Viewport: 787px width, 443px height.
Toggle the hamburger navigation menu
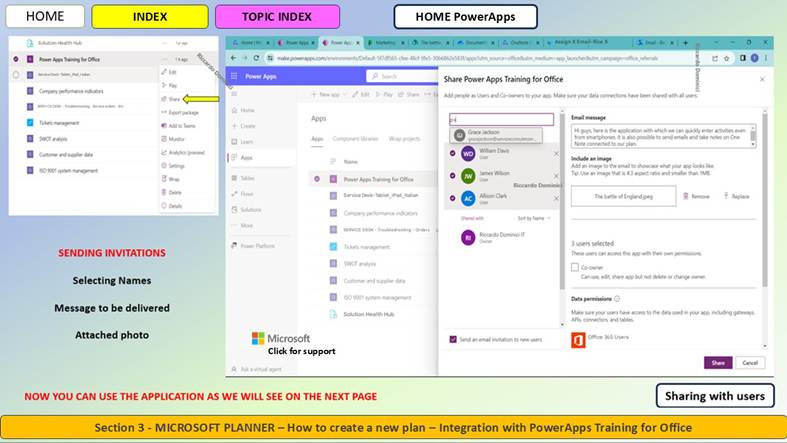click(234, 94)
